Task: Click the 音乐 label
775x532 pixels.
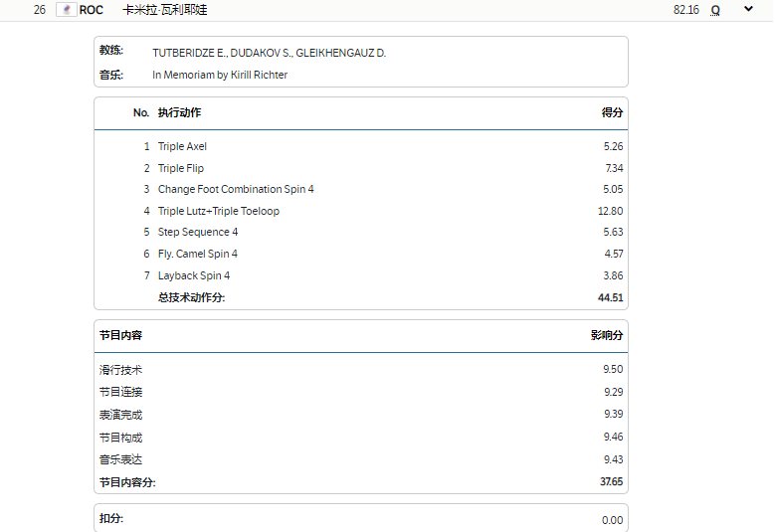Action: point(111,76)
